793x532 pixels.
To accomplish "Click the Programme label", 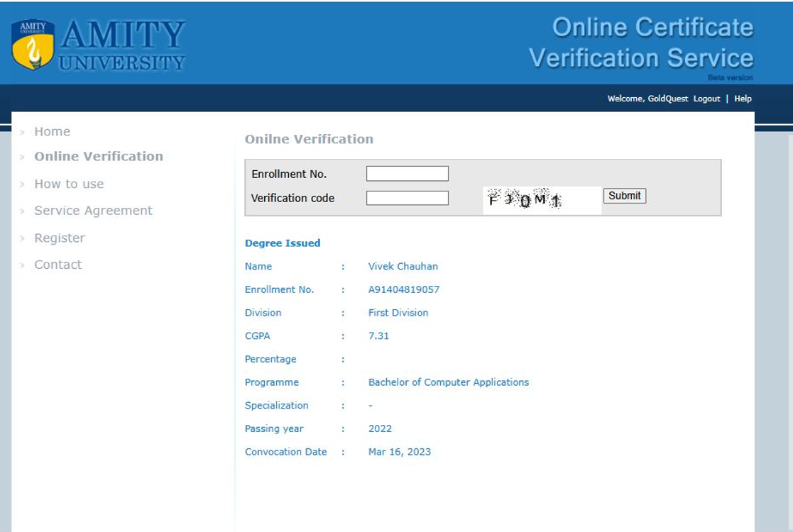I will pos(272,382).
